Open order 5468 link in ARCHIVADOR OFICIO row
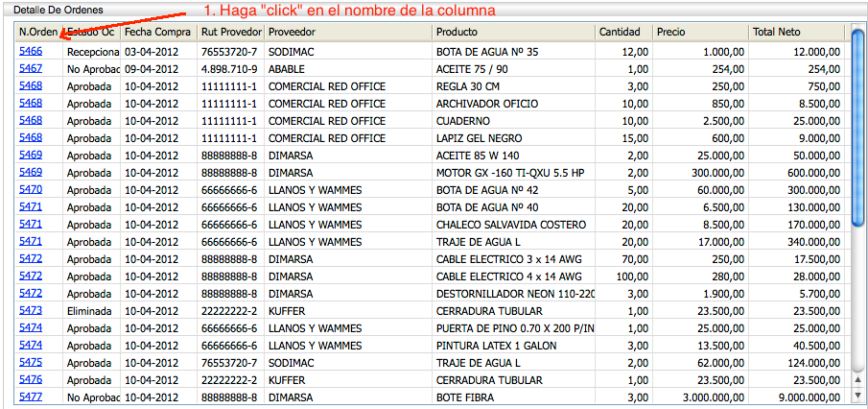Image resolution: width=868 pixels, height=409 pixels. pos(31,103)
